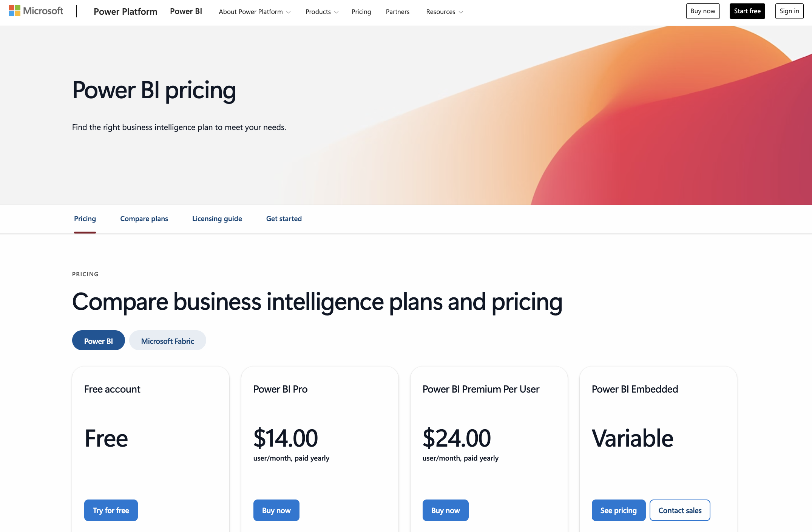This screenshot has width=812, height=532.
Task: Click the Sign in button
Action: (789, 11)
